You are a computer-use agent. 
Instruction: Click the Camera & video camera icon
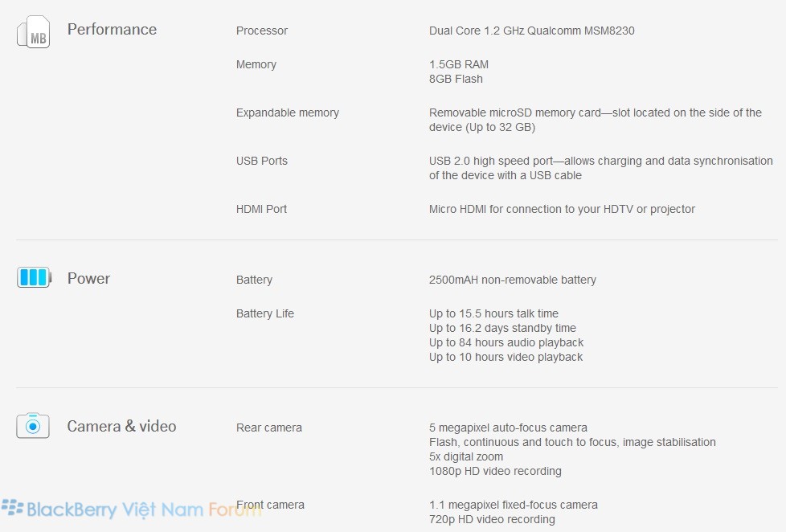tap(33, 426)
